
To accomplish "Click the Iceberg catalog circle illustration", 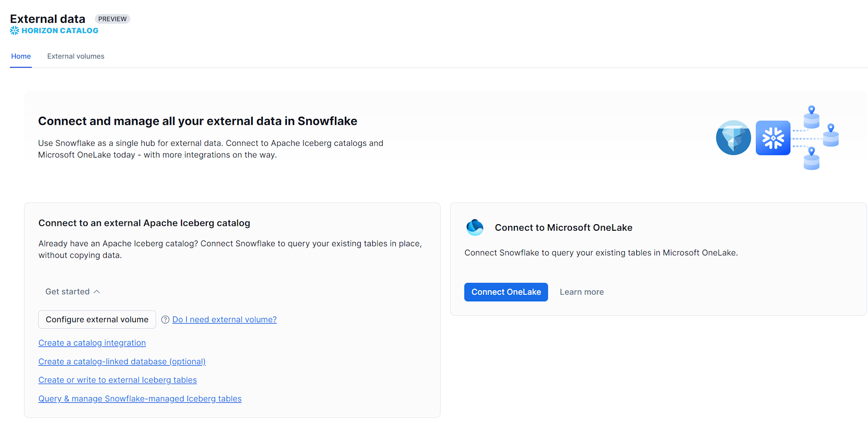I will 733,138.
